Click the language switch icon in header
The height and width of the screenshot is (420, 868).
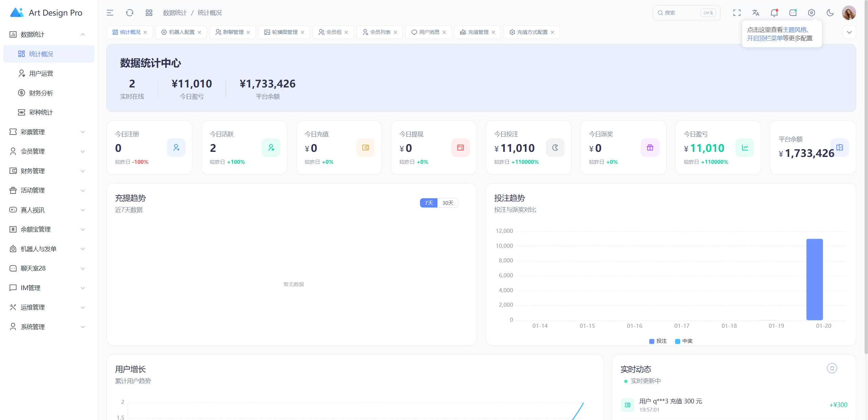pos(755,13)
